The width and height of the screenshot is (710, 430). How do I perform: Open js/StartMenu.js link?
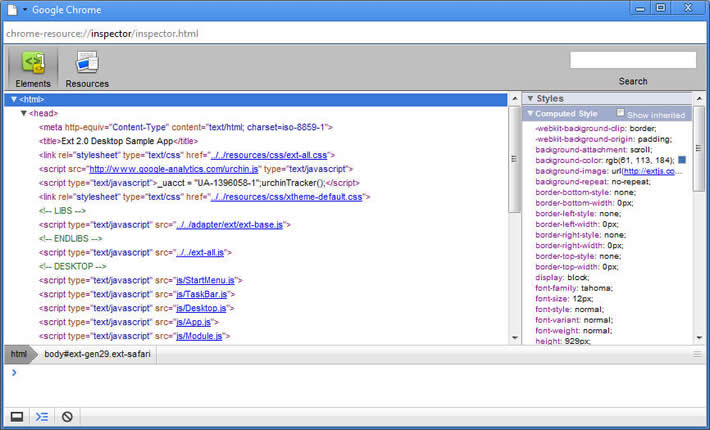pyautogui.click(x=206, y=281)
